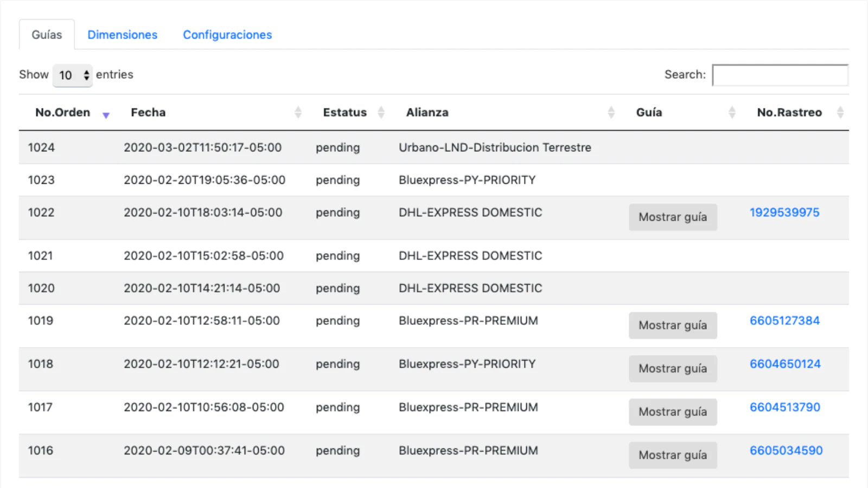Image resolution: width=868 pixels, height=488 pixels.
Task: Click tracking number 6605034590
Action: (x=786, y=451)
